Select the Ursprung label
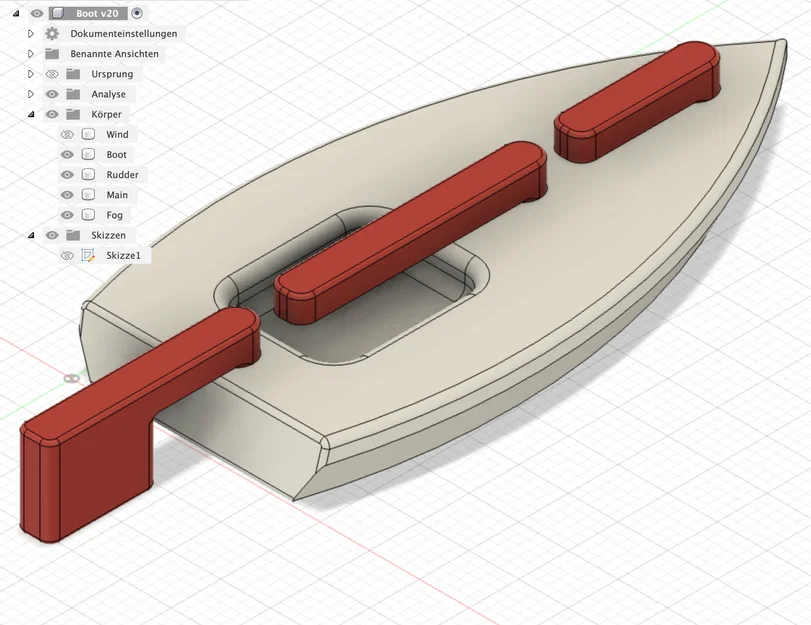811x625 pixels. click(112, 74)
